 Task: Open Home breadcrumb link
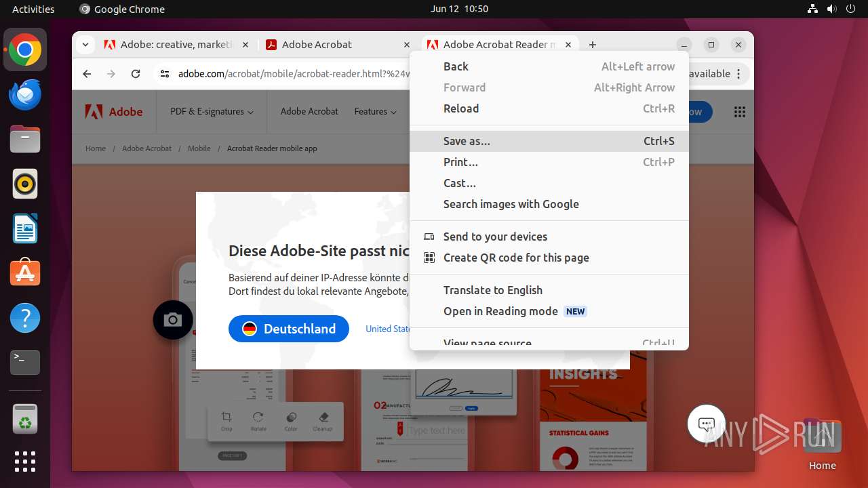click(96, 148)
